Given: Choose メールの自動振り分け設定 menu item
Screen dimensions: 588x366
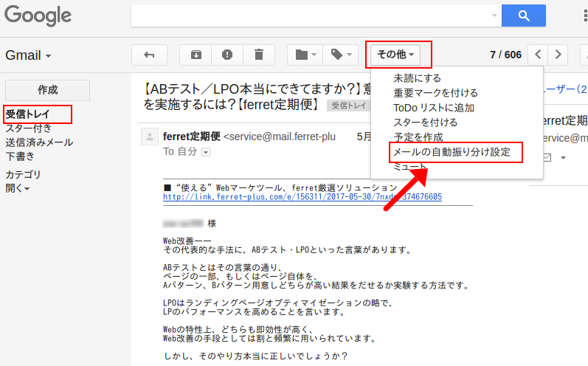Looking at the screenshot, I should coord(452,152).
